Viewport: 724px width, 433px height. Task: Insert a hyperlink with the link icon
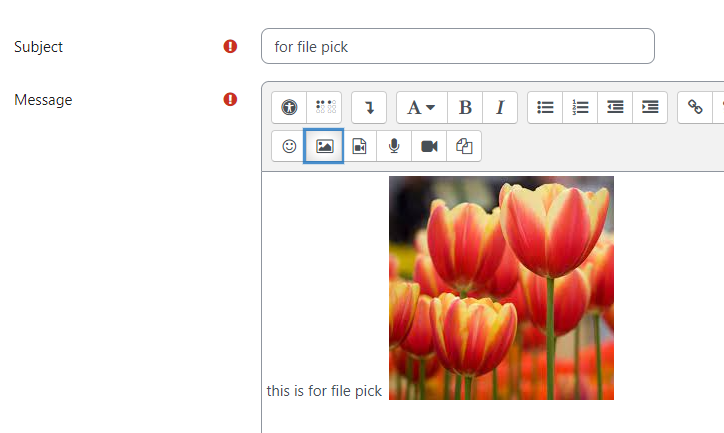(x=695, y=108)
